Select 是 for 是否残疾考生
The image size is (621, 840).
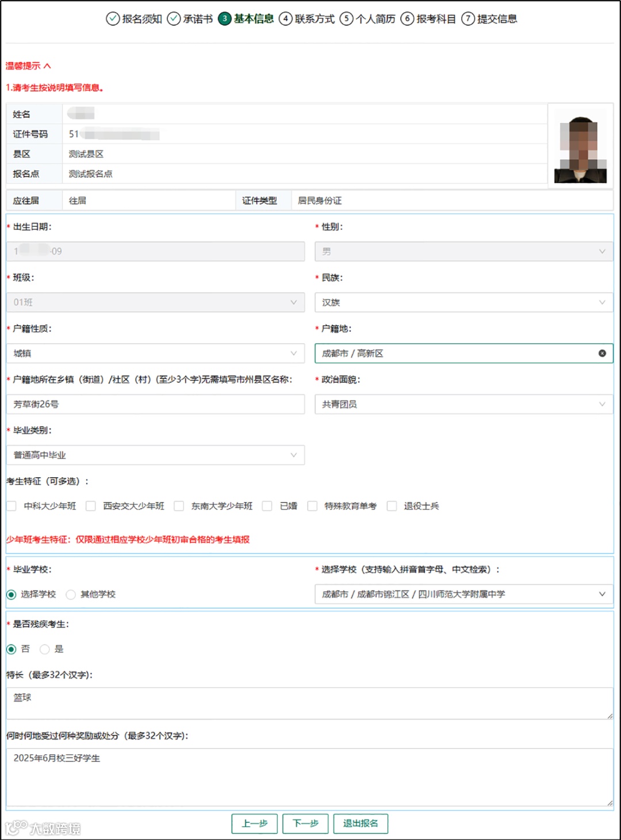pos(45,649)
